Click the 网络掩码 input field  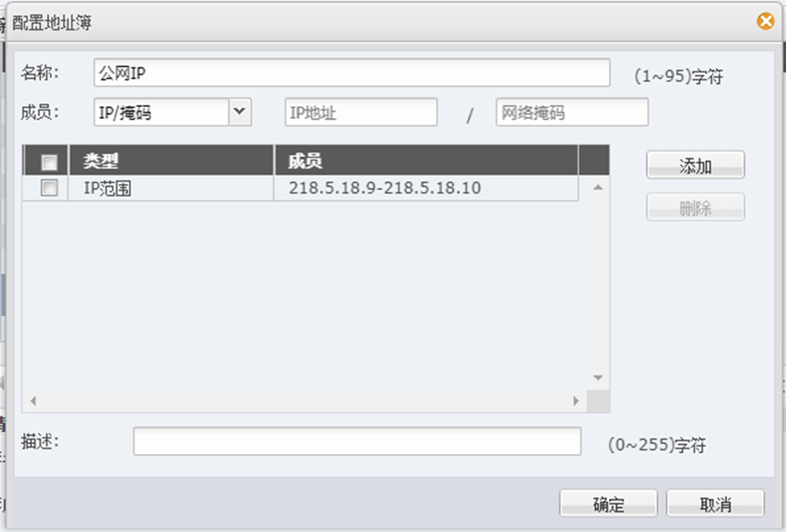coord(572,112)
